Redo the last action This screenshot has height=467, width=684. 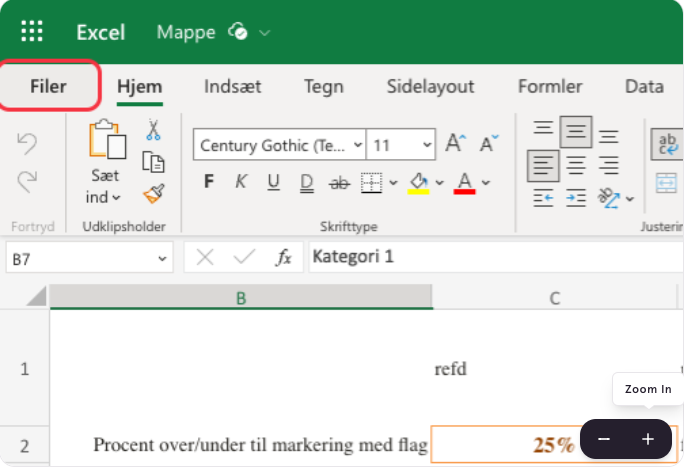click(27, 181)
